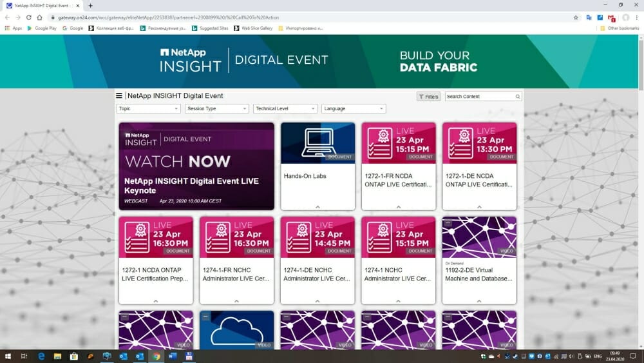Open 1274-1-FR NCHC Administrator LIVE title

[236, 274]
